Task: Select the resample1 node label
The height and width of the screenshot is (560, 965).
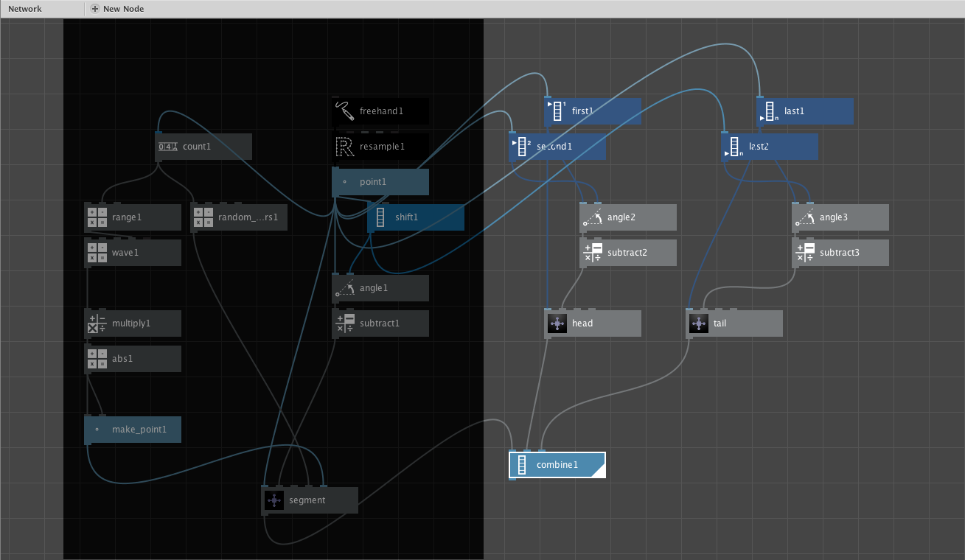Action: (x=382, y=147)
